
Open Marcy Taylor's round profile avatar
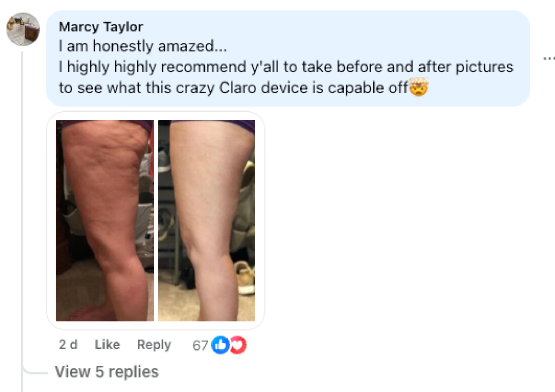23,29
